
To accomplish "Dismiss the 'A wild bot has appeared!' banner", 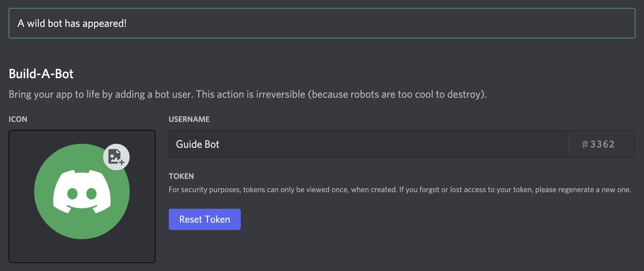I will point(322,23).
